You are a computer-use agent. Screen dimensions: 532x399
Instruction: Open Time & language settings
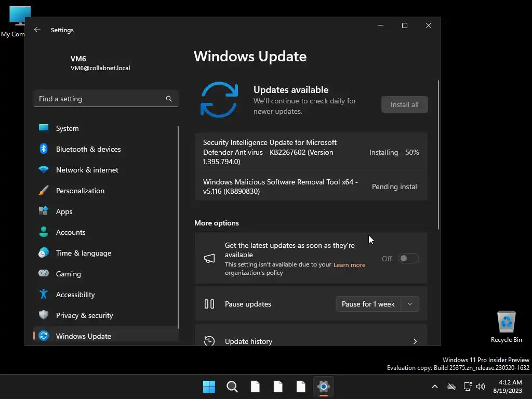106,253
